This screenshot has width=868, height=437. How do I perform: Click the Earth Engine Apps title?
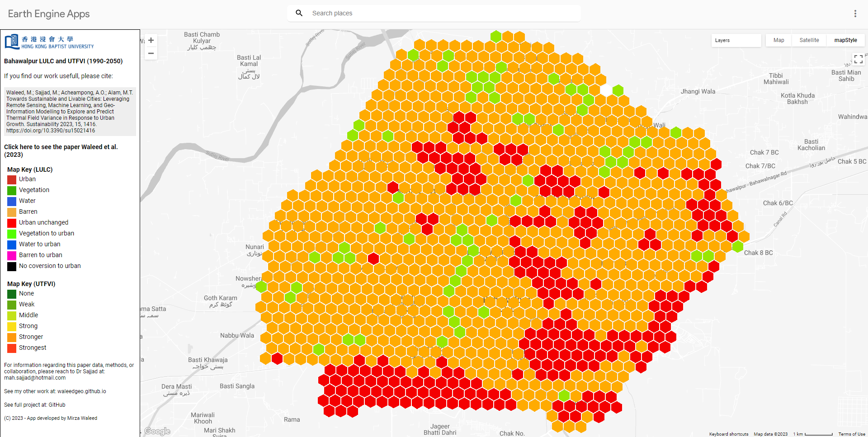coord(49,14)
